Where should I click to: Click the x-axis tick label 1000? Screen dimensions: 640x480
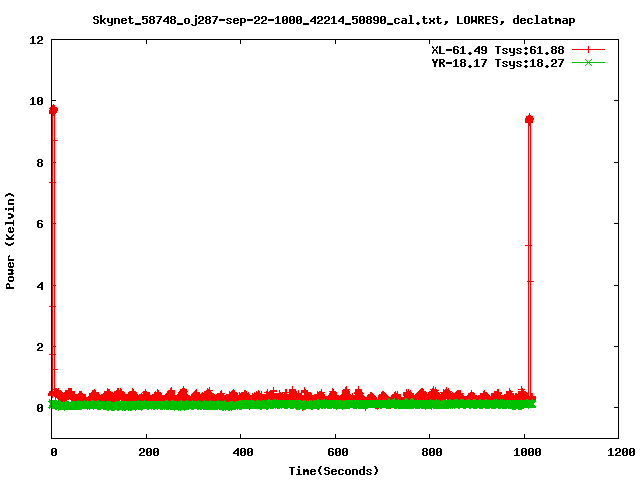[527, 452]
